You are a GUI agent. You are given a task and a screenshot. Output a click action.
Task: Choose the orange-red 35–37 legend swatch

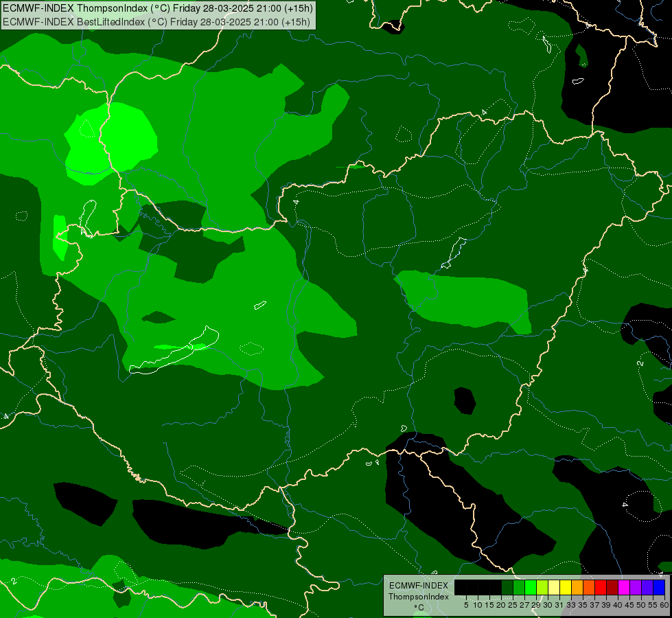point(589,587)
